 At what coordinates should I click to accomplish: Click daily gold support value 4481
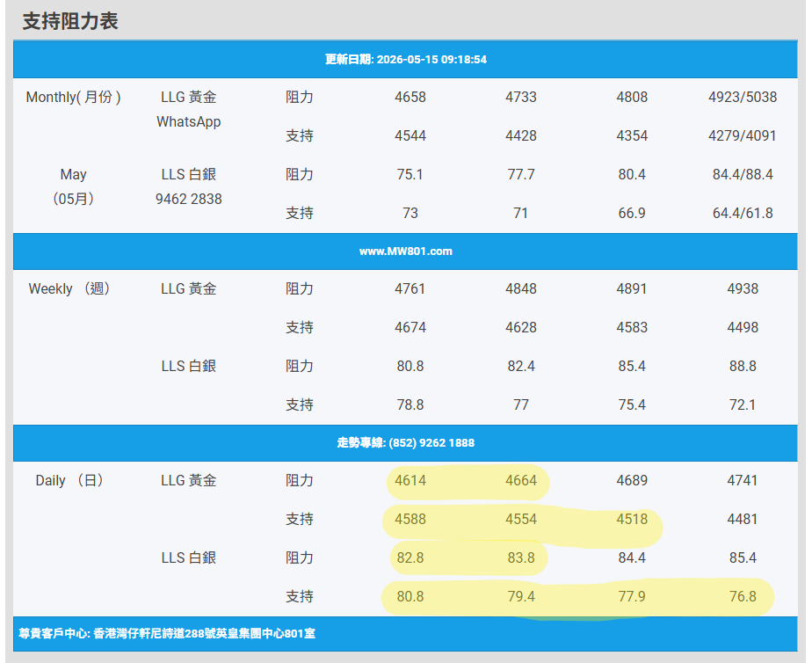coord(743,519)
